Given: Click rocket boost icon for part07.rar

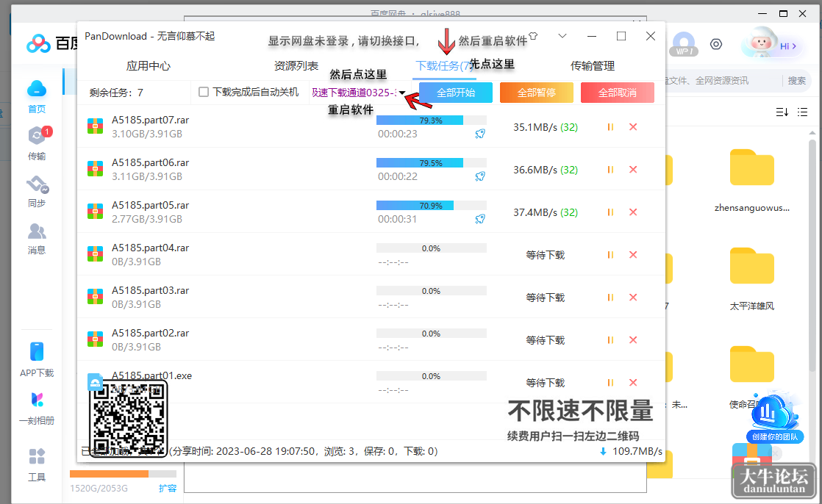Looking at the screenshot, I should click(480, 134).
